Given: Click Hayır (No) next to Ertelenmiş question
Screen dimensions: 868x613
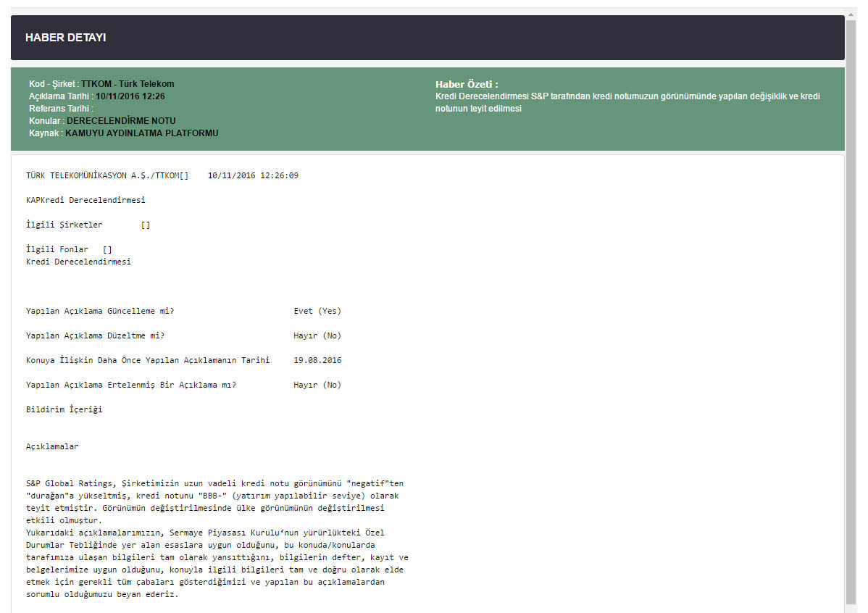Looking at the screenshot, I should pyautogui.click(x=317, y=385).
